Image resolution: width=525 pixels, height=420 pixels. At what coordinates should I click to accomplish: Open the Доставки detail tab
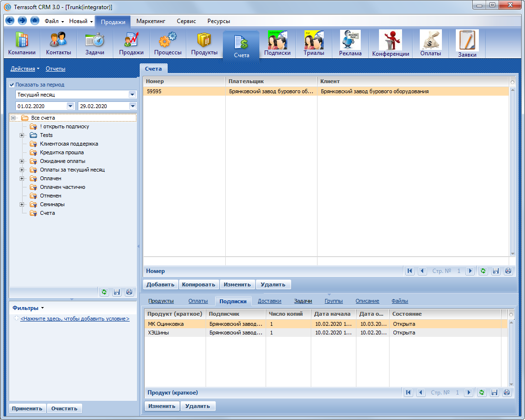269,301
